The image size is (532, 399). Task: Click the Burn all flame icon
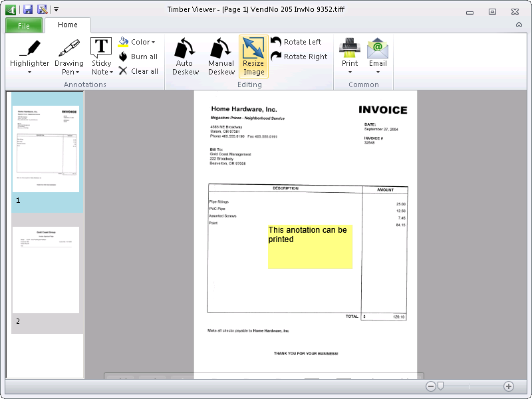tap(123, 57)
